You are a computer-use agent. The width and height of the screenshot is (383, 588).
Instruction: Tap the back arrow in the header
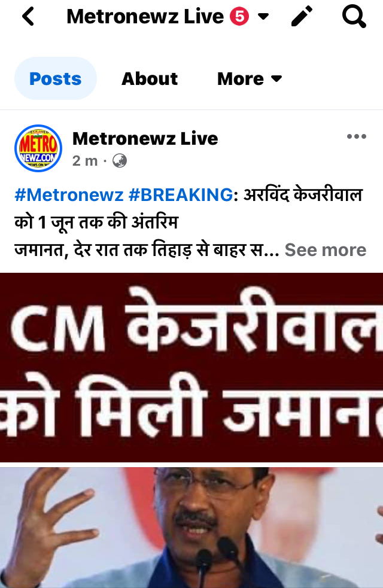tap(28, 17)
